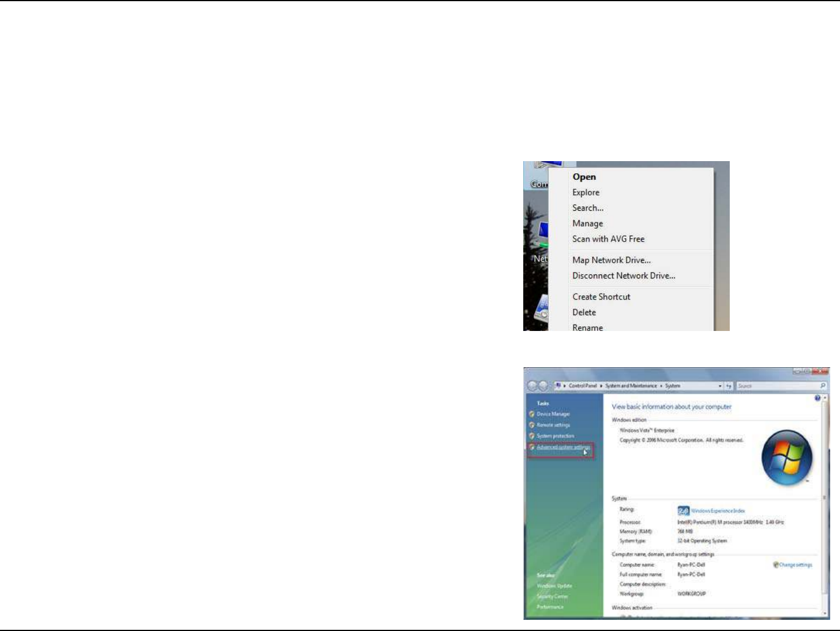
Task: Click the Windows Vista Enterprise edition text
Action: pos(647,430)
